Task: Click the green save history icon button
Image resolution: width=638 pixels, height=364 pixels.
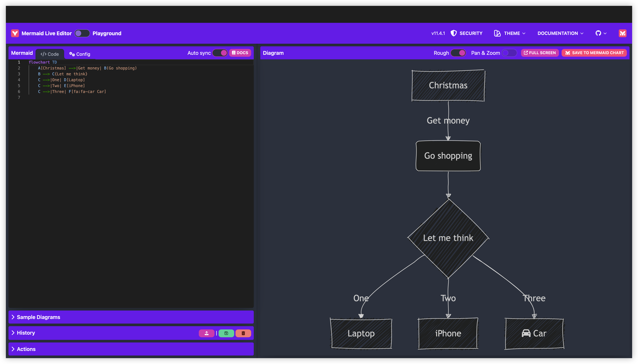Action: coord(226,333)
